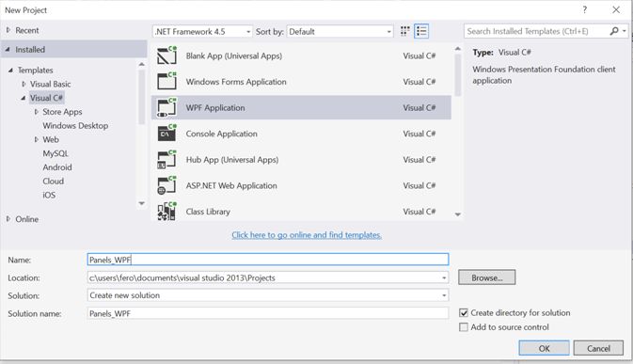Choose the Class Library template icon
633x364 pixels.
pos(166,212)
